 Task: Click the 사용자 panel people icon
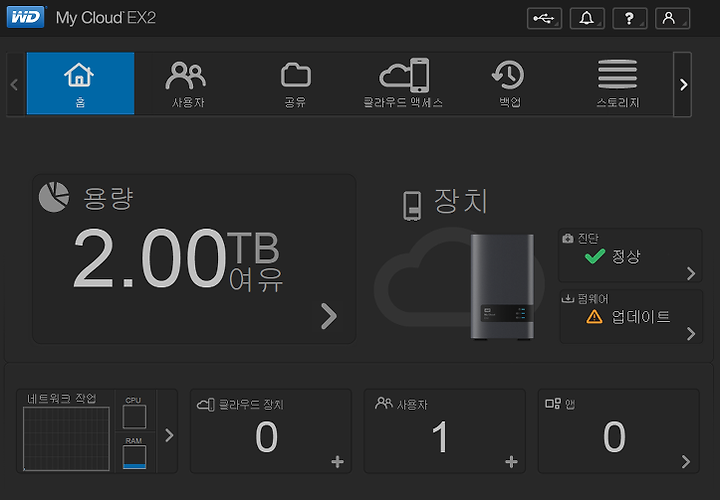384,403
